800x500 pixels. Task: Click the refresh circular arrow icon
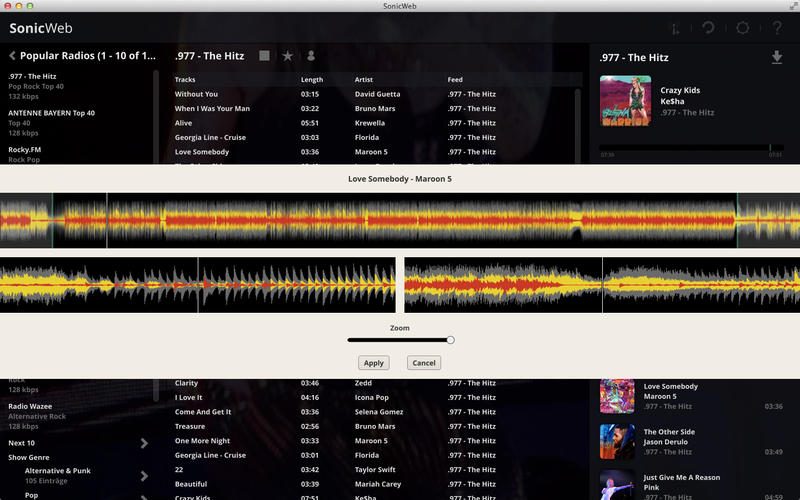pyautogui.click(x=707, y=28)
